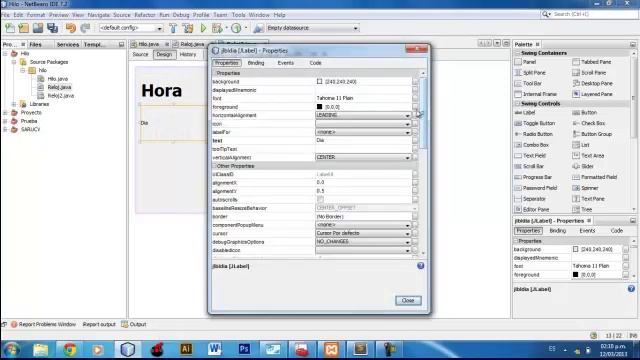Click the help icon in Properties dialog
The height and width of the screenshot is (360, 640).
click(420, 266)
